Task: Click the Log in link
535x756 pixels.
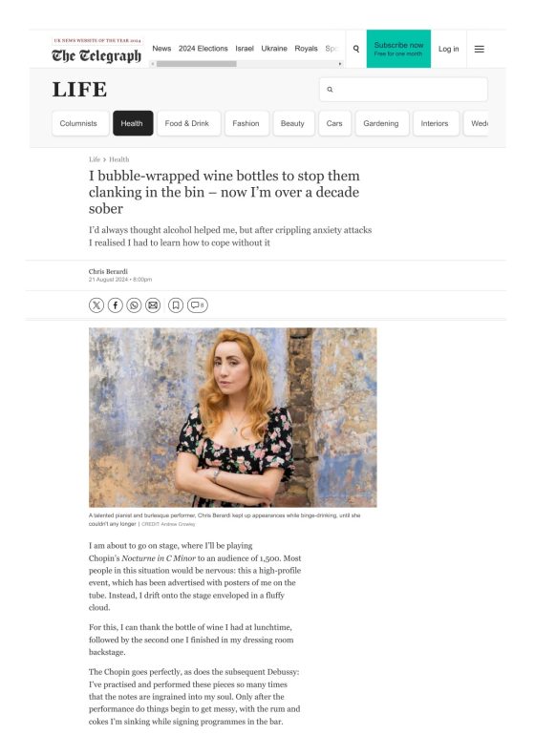Action: point(449,50)
